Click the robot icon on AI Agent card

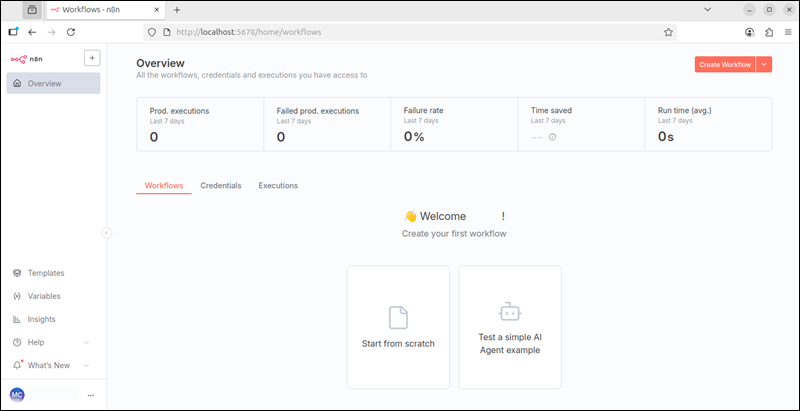click(510, 312)
